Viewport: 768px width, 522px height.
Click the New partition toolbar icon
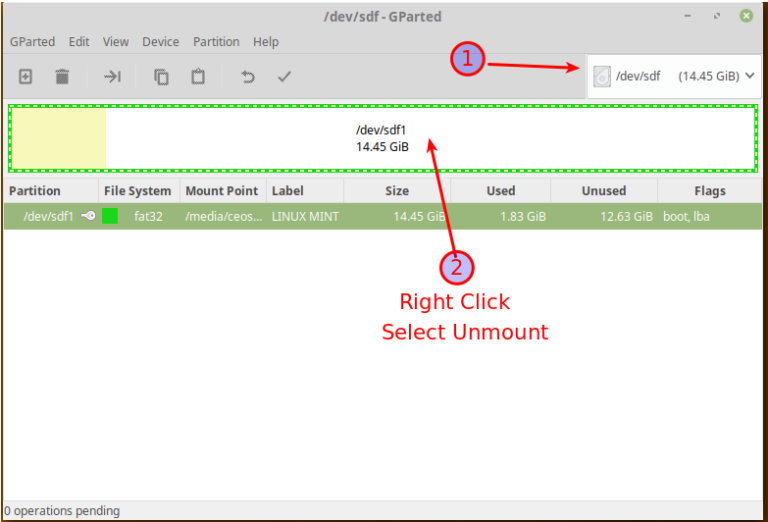pos(26,76)
